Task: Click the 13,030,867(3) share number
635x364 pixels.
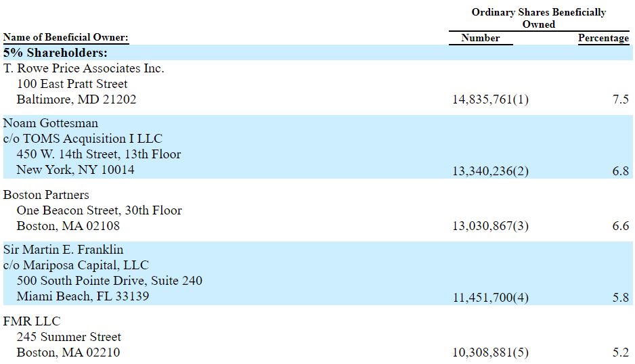Action: pos(490,226)
